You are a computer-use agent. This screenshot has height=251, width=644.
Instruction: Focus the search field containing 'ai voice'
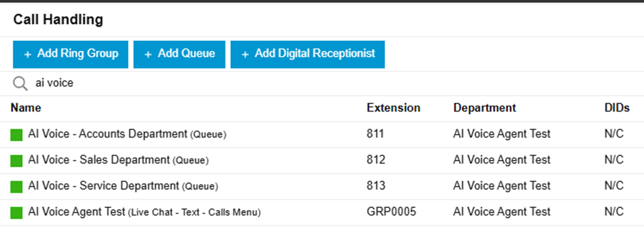(329, 83)
